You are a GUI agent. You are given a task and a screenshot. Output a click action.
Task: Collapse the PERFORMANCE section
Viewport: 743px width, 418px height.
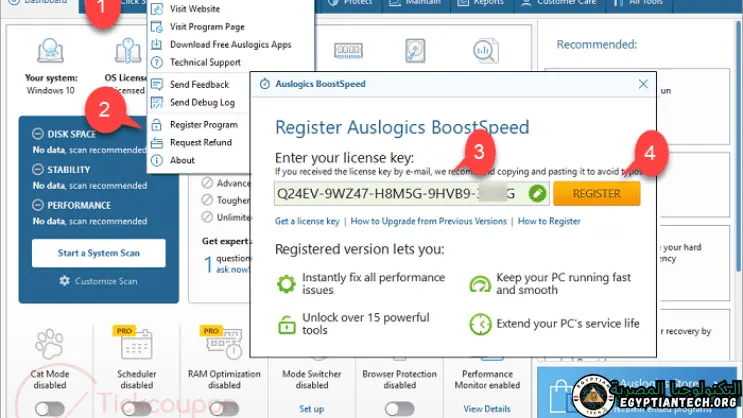(x=38, y=205)
